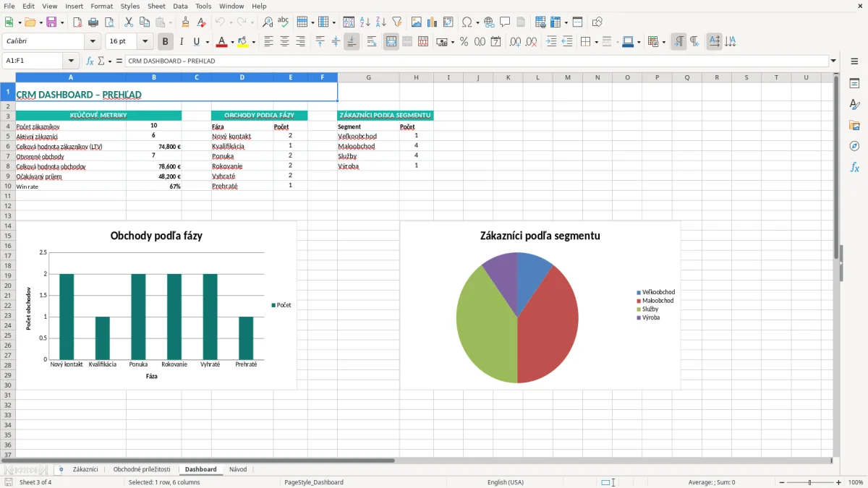Toggle Align Left button
Image resolution: width=868 pixels, height=488 pixels.
click(268, 42)
